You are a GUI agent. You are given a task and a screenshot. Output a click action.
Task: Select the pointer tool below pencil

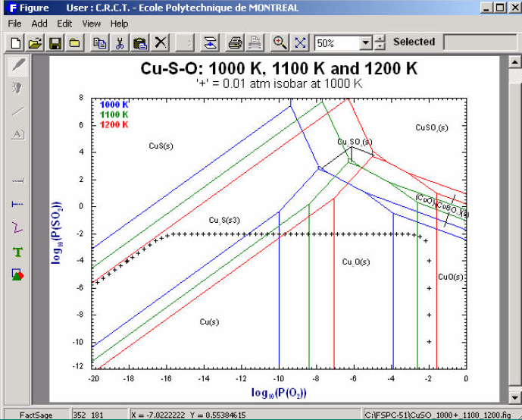click(x=18, y=88)
